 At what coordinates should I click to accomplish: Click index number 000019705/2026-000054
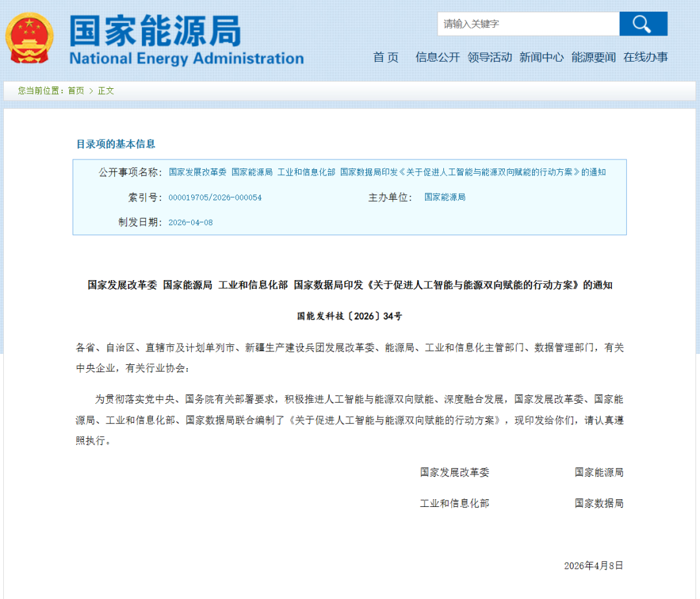pyautogui.click(x=215, y=197)
